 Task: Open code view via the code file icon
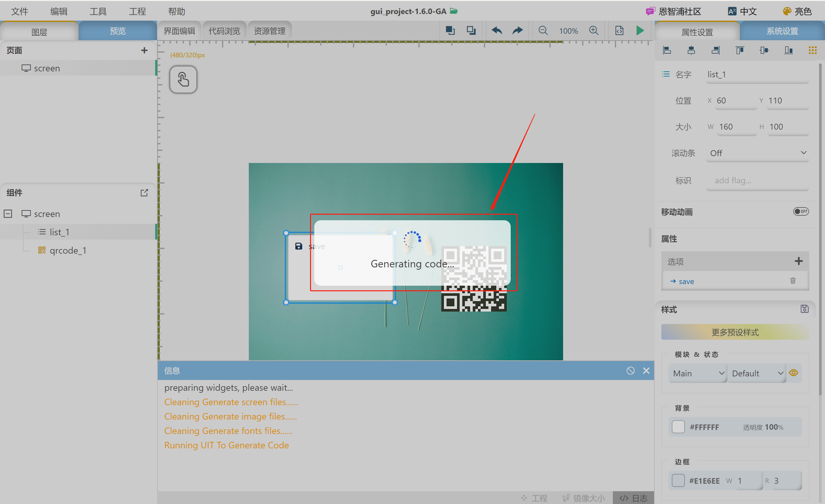619,30
